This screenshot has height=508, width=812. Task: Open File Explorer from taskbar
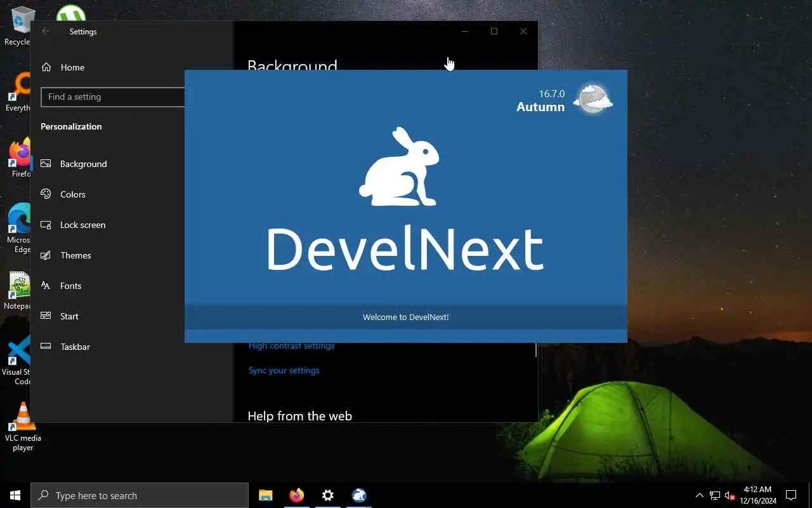(266, 495)
